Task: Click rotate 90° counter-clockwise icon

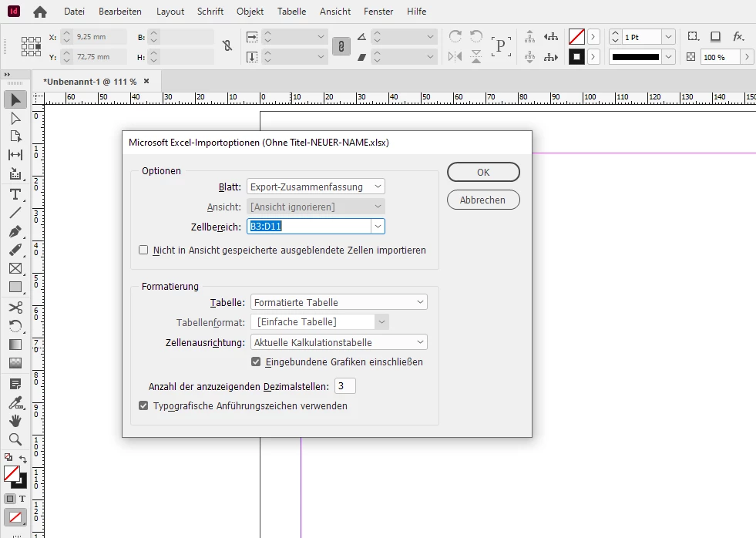Action: click(476, 37)
